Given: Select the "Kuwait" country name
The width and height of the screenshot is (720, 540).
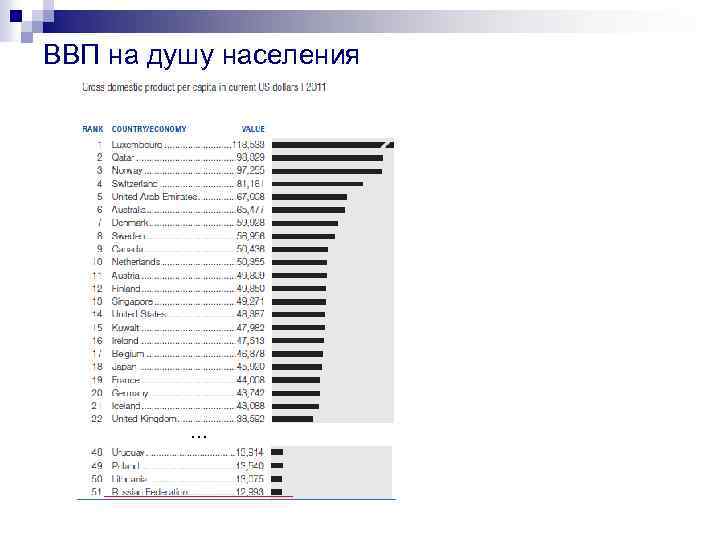Looking at the screenshot, I should (x=125, y=327).
